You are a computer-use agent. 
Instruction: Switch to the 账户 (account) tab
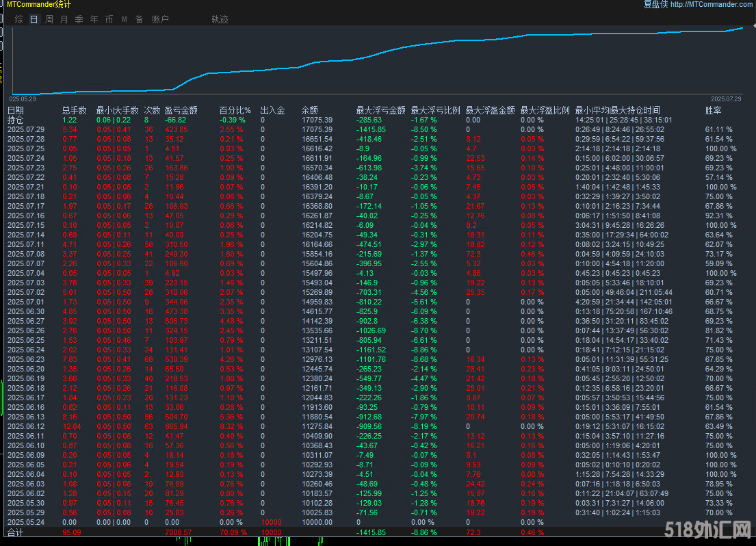[x=160, y=20]
